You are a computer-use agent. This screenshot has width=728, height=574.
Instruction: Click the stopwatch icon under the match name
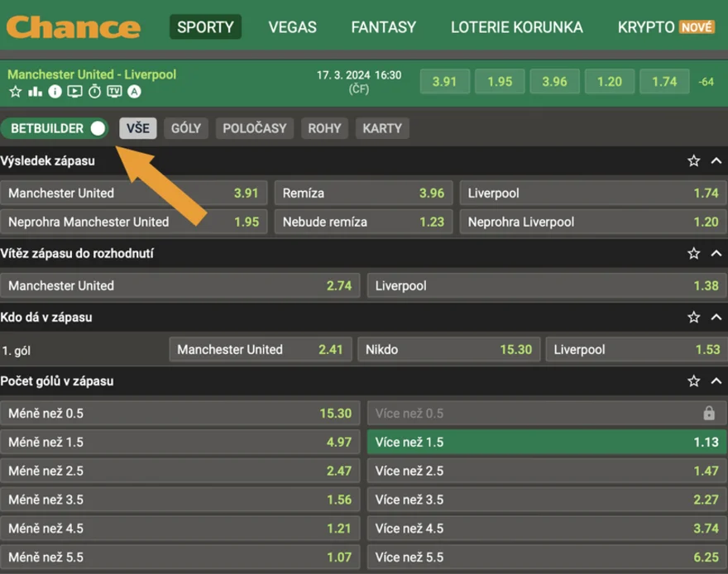94,92
